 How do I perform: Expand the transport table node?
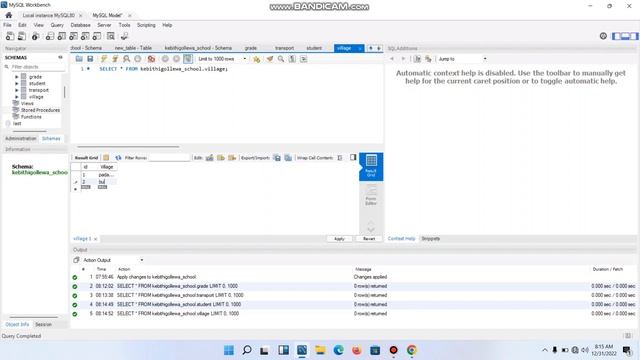(17, 90)
